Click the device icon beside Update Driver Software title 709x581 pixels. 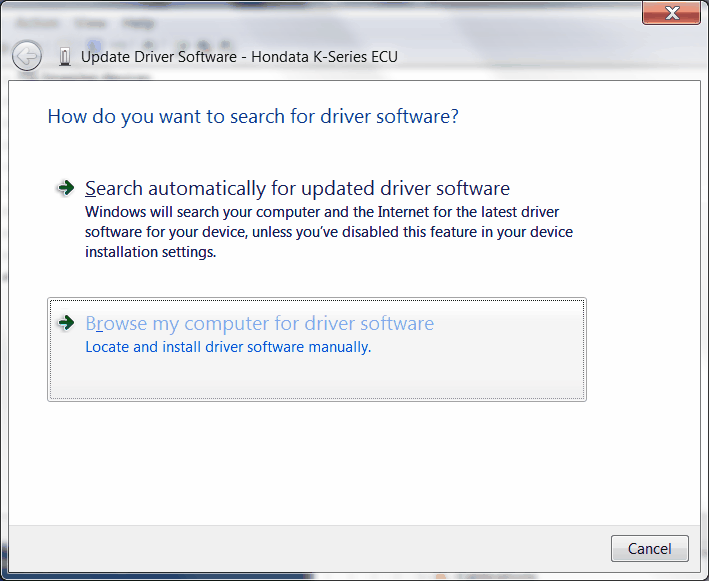point(65,57)
